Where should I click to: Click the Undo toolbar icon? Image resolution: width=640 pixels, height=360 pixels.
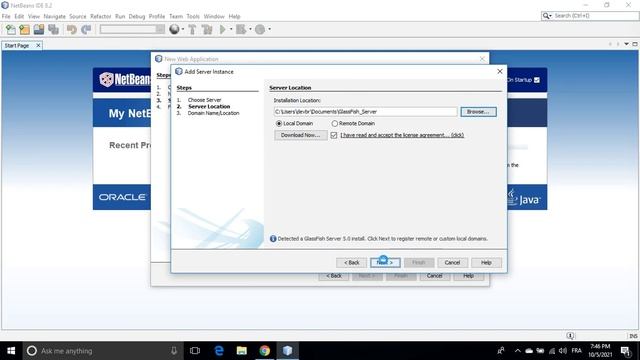click(x=72, y=29)
